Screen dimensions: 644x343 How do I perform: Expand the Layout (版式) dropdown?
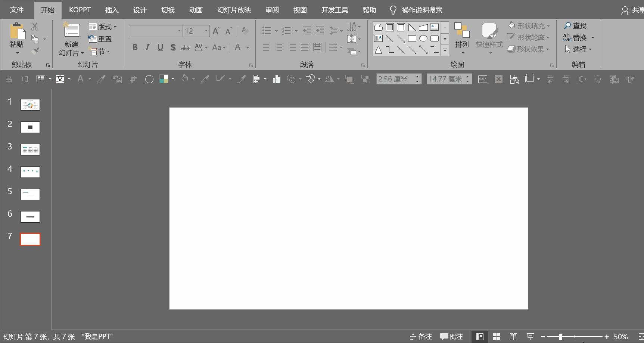115,27
